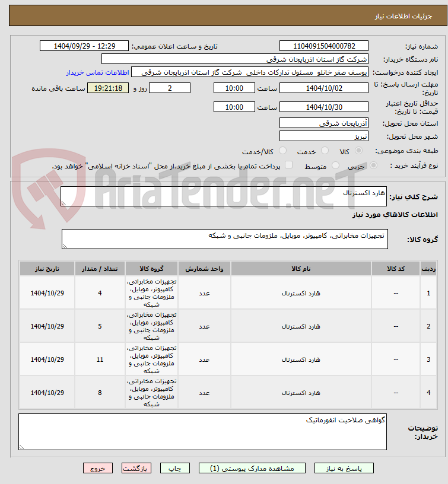
Task: Click the resize handle of گروه کالا box
Action: point(65,246)
